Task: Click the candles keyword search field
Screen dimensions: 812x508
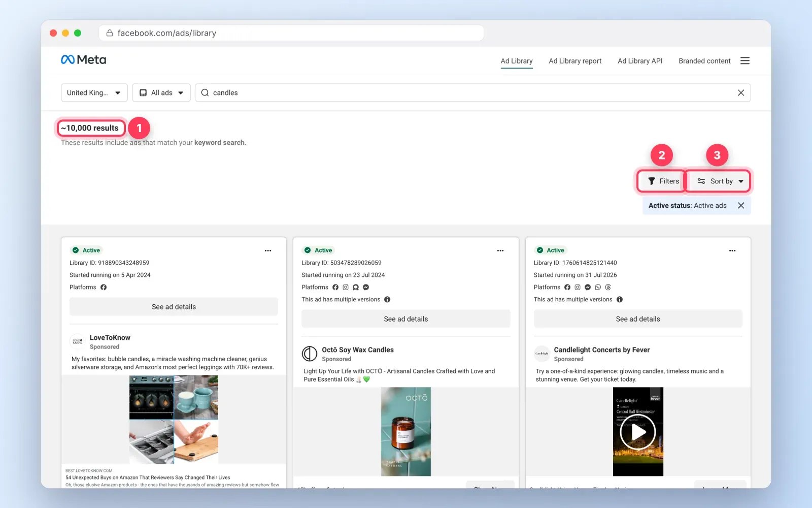Action: (x=472, y=92)
